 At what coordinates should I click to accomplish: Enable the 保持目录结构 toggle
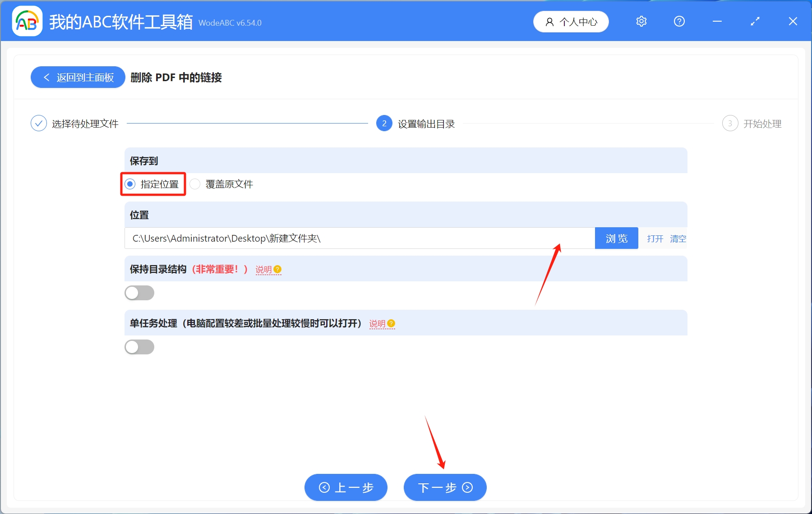[x=139, y=293]
